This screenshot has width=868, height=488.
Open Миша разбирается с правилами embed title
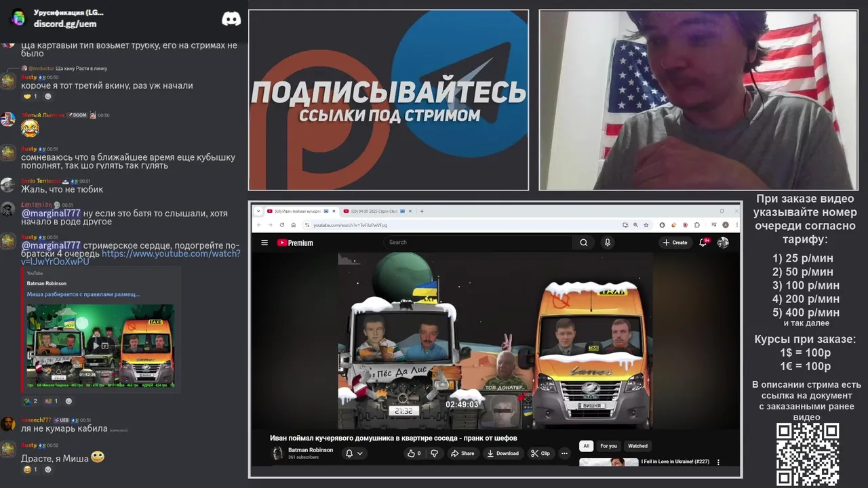(83, 294)
